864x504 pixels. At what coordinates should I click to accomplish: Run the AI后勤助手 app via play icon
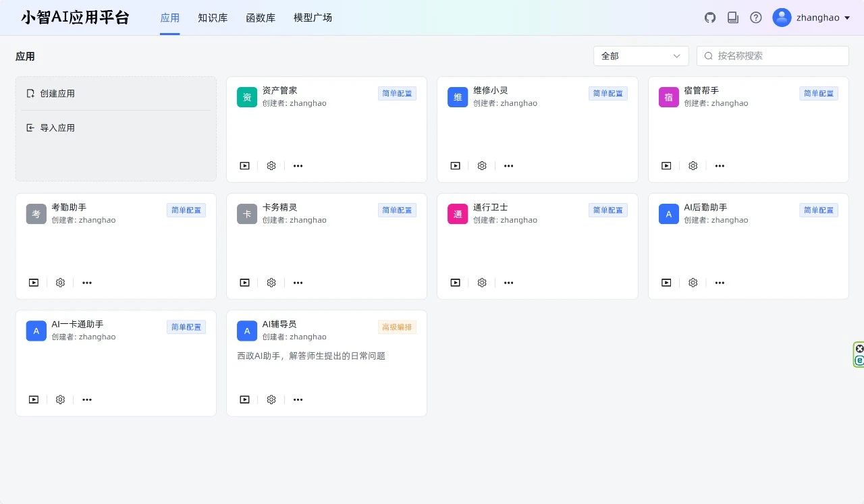[x=666, y=283]
